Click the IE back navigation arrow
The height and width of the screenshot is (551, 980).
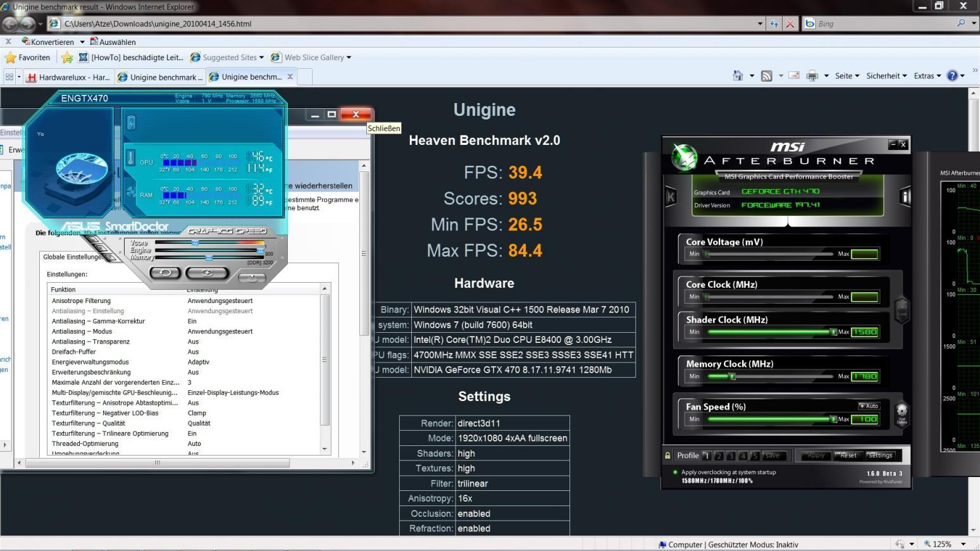click(x=11, y=24)
